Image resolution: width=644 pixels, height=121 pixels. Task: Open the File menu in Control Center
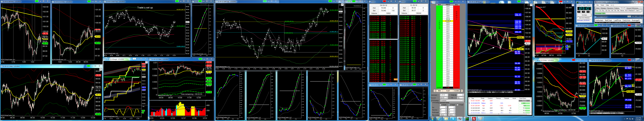click(597, 5)
